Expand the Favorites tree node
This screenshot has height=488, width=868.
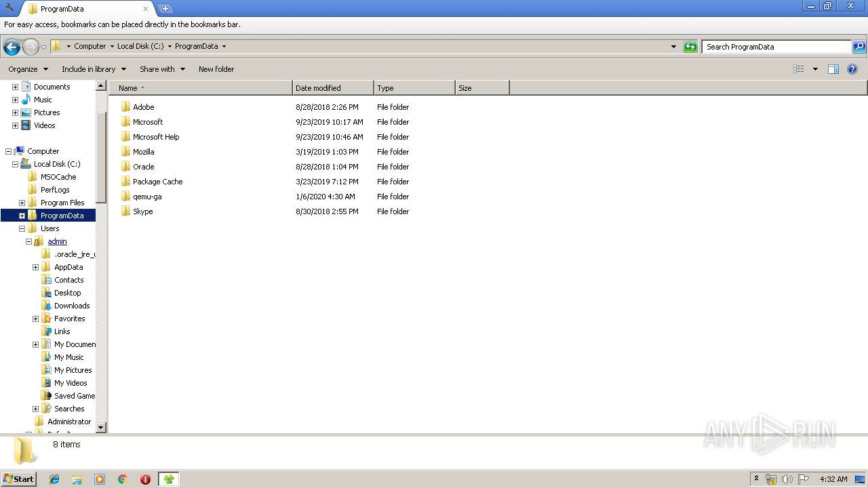tap(35, 319)
